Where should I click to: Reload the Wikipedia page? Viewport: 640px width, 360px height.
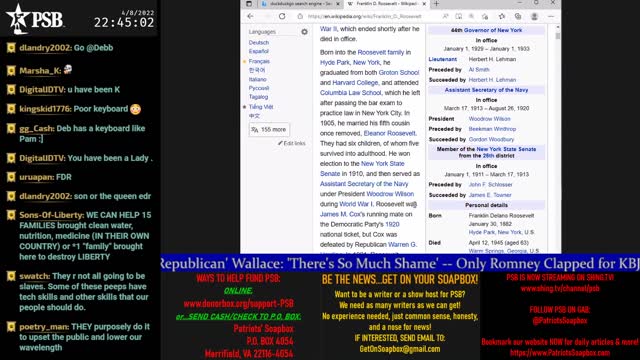click(282, 16)
